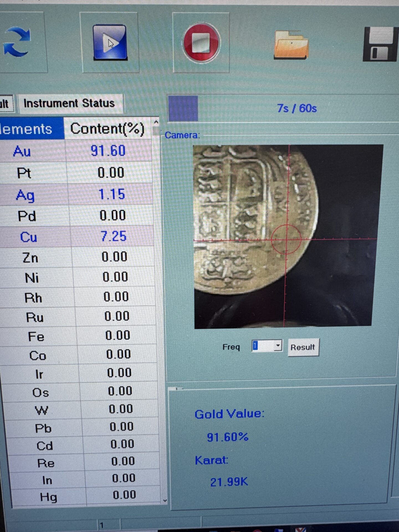Select the Fe element row

pyautogui.click(x=79, y=336)
